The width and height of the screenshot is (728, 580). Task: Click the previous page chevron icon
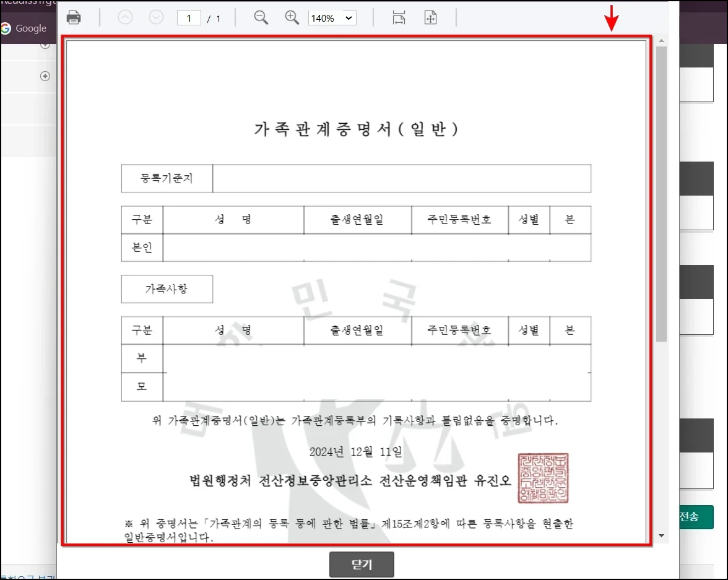tap(126, 17)
